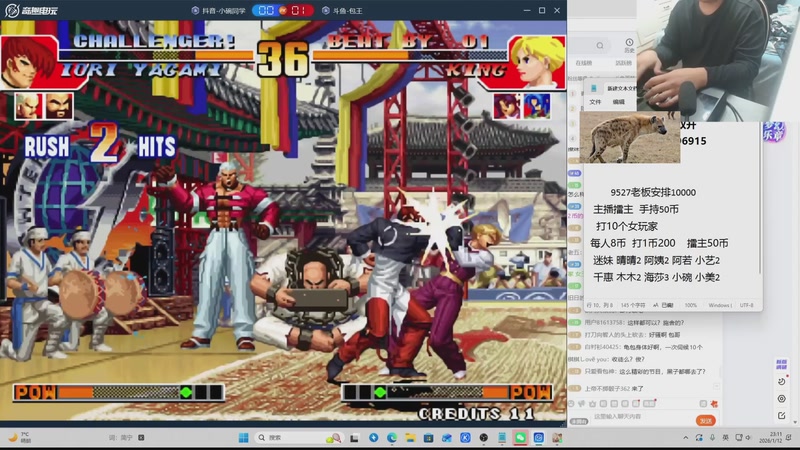Click the line 主播擂主 手持50币
Screen dimensions: 800x450
click(636, 209)
